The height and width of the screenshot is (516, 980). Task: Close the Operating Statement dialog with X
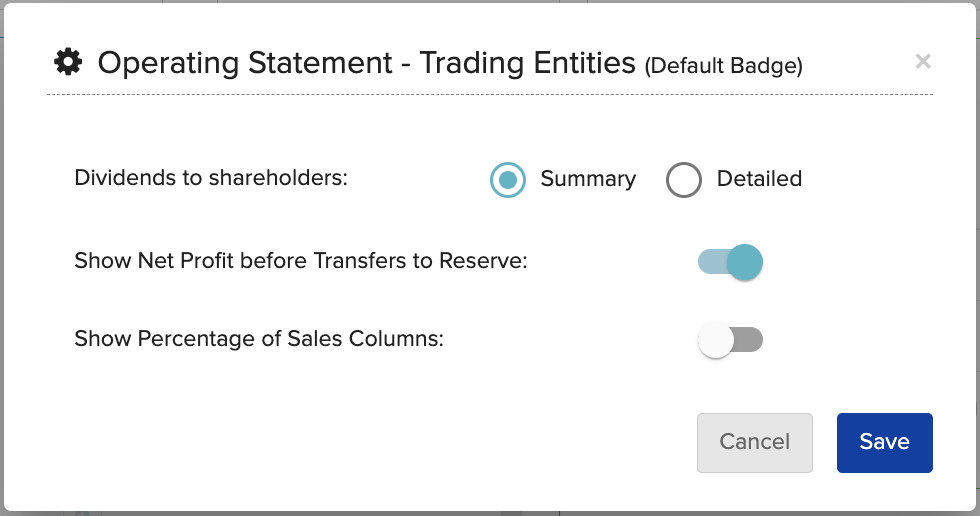click(x=922, y=61)
